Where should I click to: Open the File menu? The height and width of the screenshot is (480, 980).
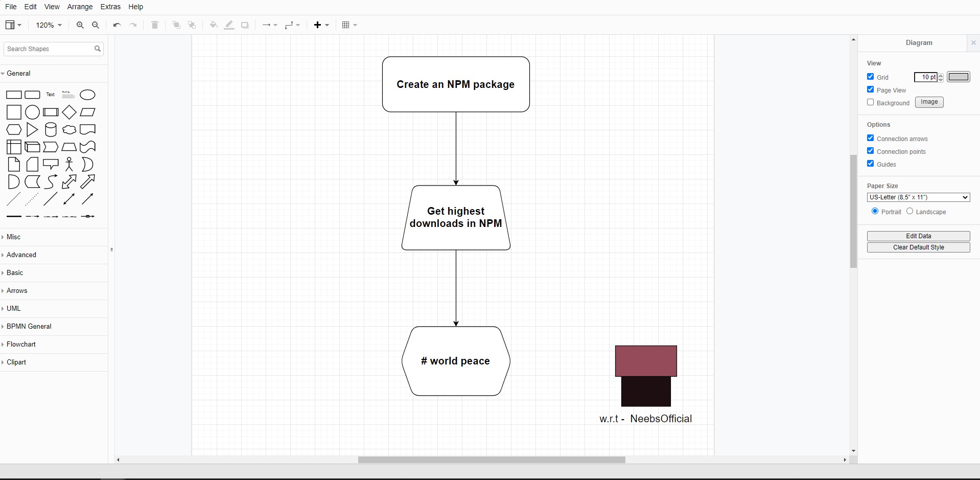pyautogui.click(x=11, y=7)
